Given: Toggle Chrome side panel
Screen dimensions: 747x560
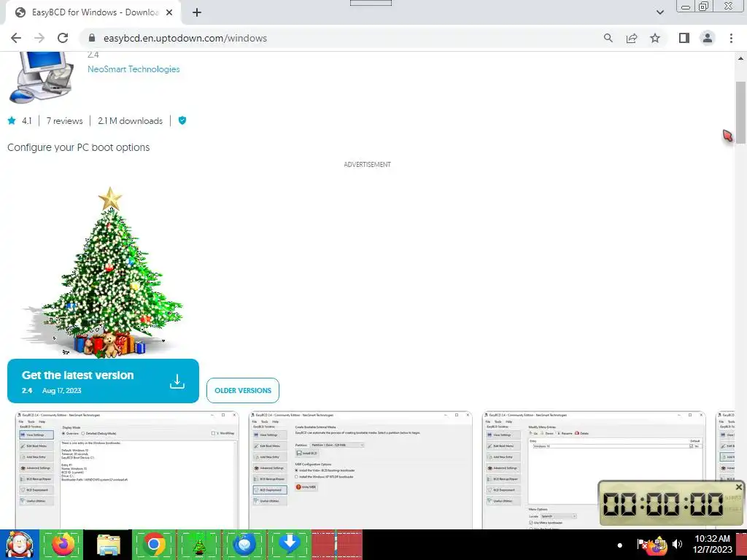Looking at the screenshot, I should (x=684, y=38).
